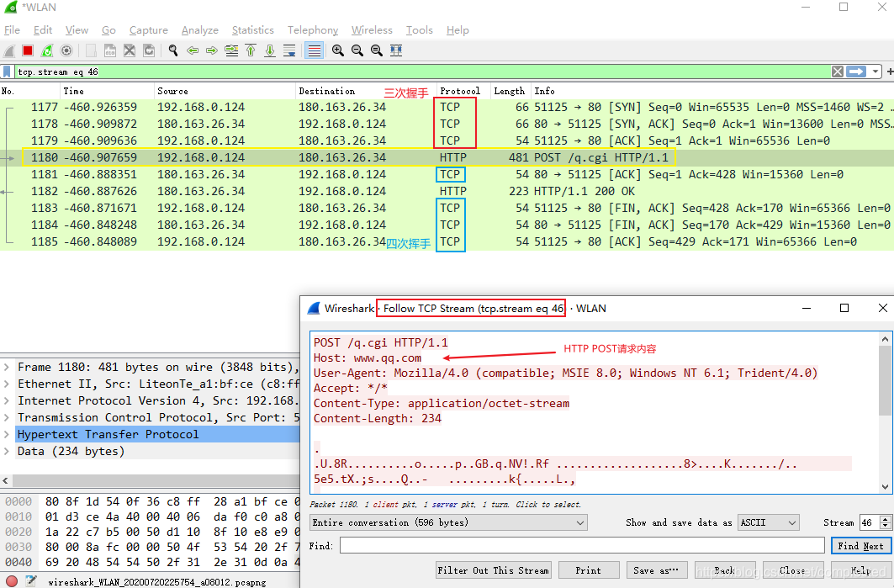Open the Edit menu
Screen dimensions: 894x588
pyautogui.click(x=43, y=30)
